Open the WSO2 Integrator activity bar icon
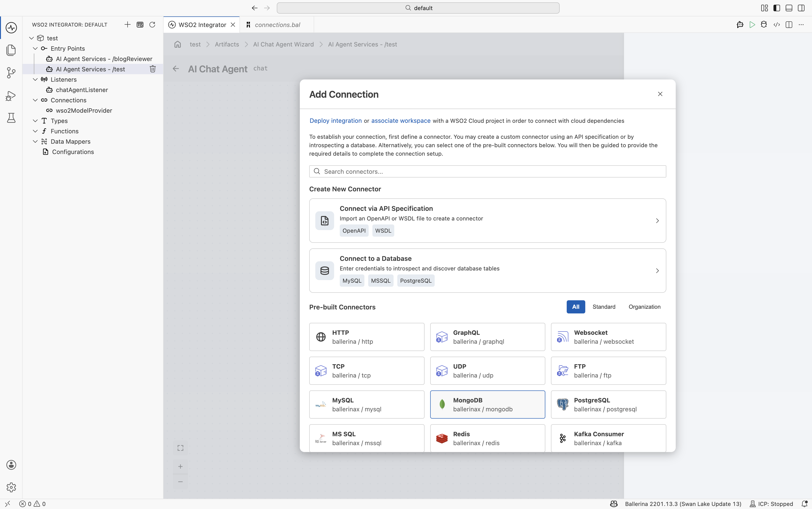Screen dimensions: 812x509 click(x=11, y=28)
